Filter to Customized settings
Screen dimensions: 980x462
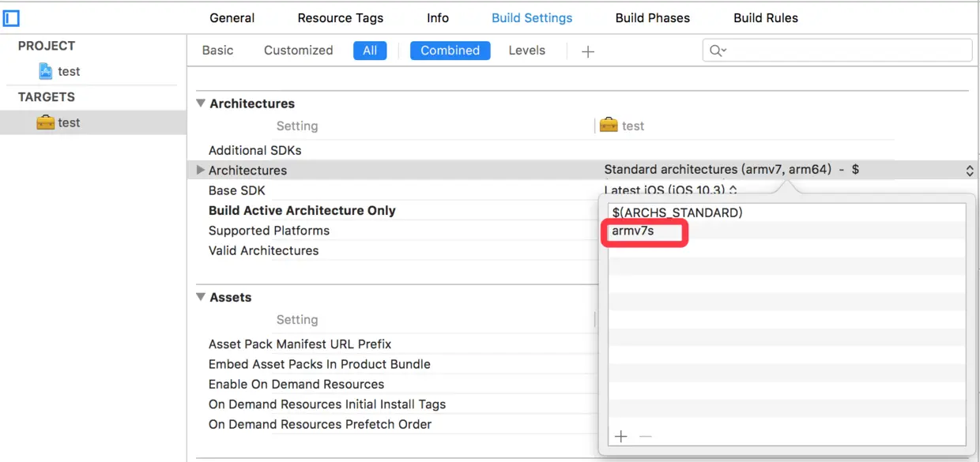[x=299, y=51]
